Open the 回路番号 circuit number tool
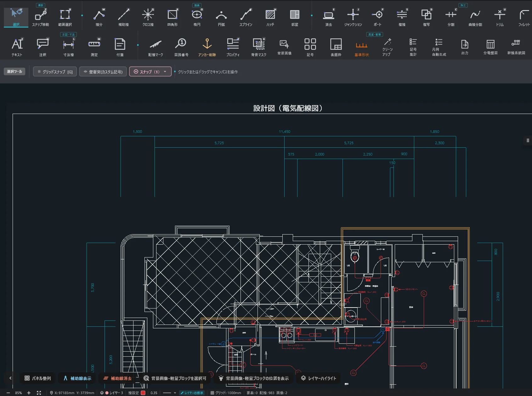The image size is (532, 396). pos(181,47)
